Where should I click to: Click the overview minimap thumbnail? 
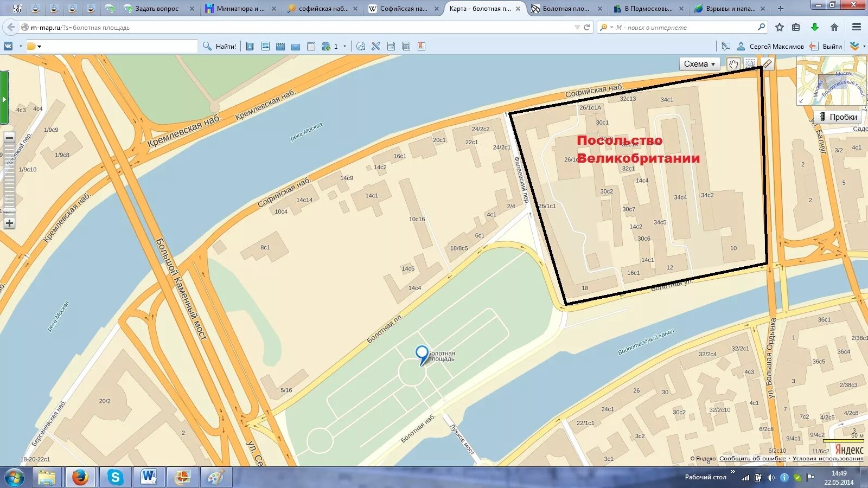pos(831,81)
